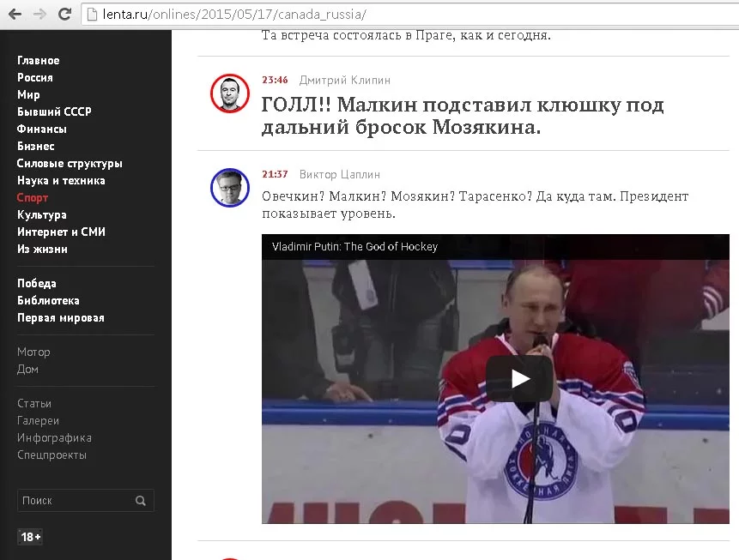Image resolution: width=739 pixels, height=560 pixels.
Task: Open the Инфографика link
Action: pyautogui.click(x=55, y=437)
